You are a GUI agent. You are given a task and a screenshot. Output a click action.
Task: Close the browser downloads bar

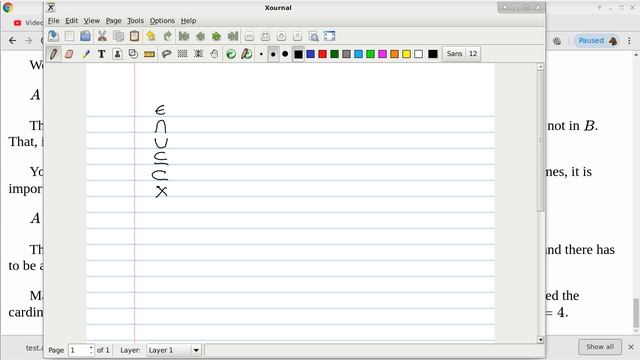631,347
